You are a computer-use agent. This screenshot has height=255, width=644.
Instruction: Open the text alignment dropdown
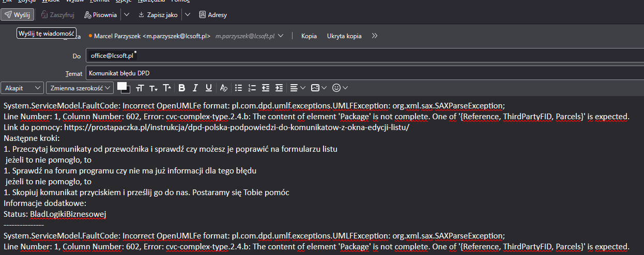click(297, 88)
